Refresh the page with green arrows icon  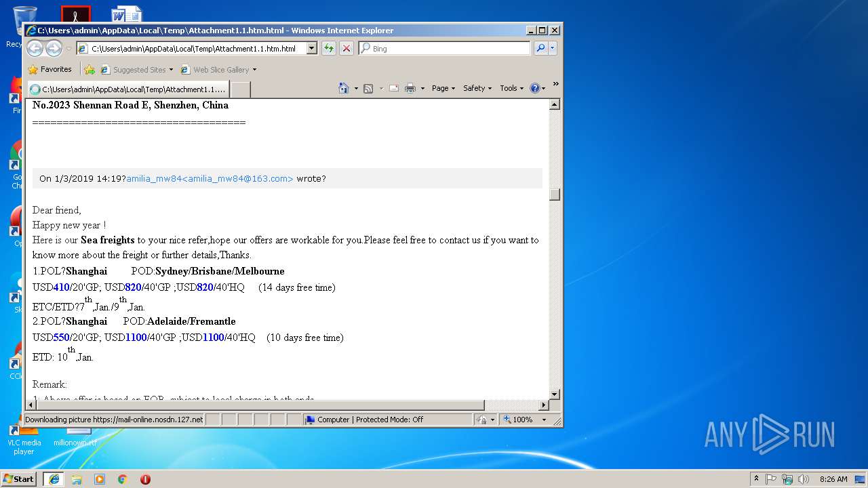pos(329,49)
